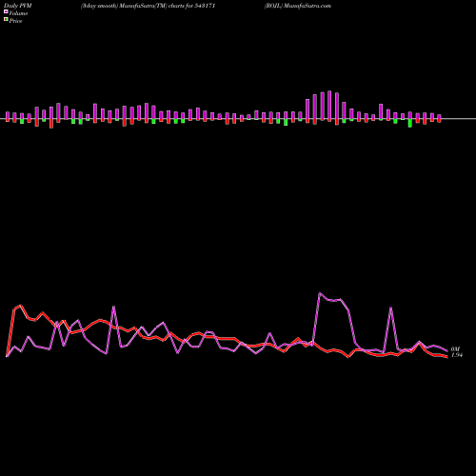Image resolution: width=476 pixels, height=476 pixels.
Task: Click the 'Price' legend label
Action: click(x=15, y=21)
